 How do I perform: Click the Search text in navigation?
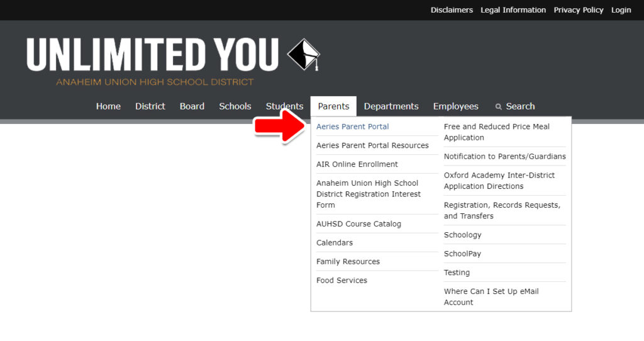click(520, 106)
